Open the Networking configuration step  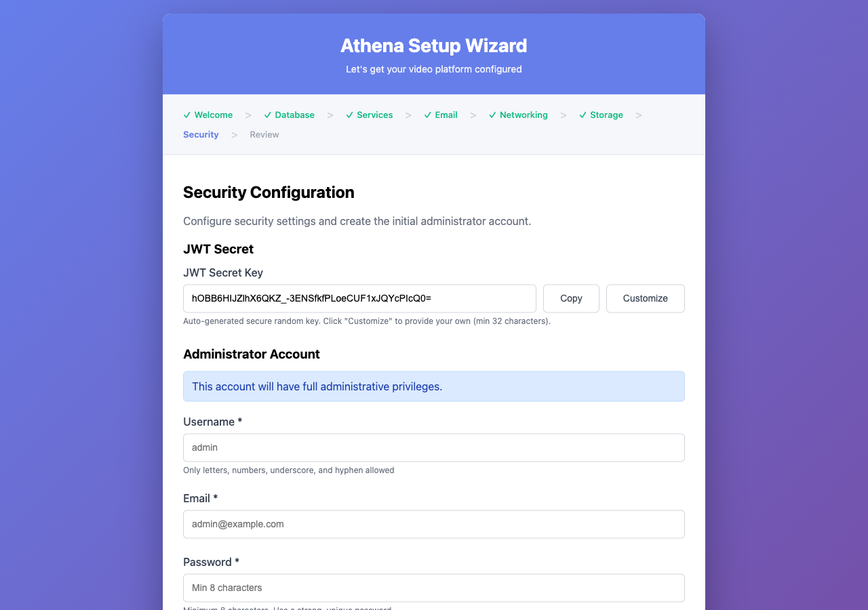[x=524, y=115]
